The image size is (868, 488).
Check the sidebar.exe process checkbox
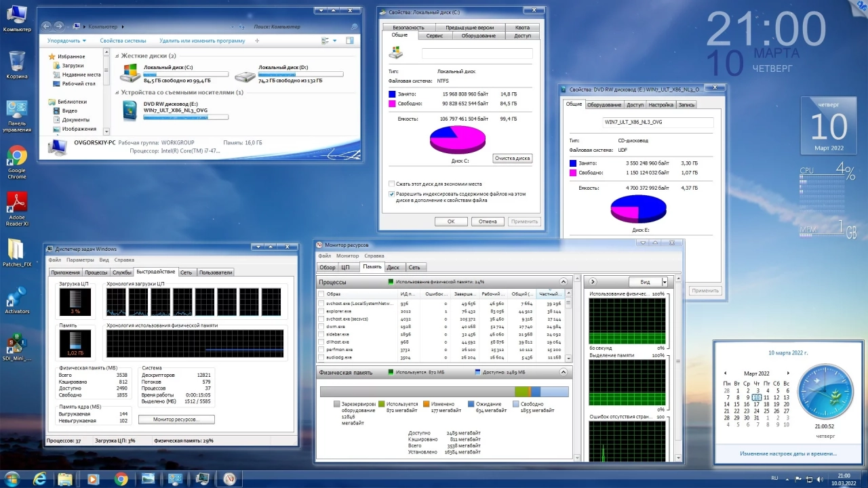321,334
